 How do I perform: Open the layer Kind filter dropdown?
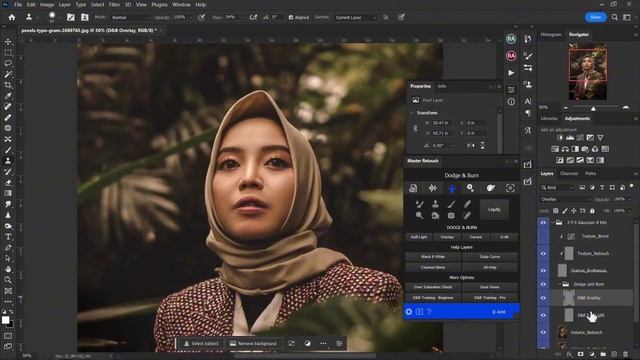tap(558, 187)
